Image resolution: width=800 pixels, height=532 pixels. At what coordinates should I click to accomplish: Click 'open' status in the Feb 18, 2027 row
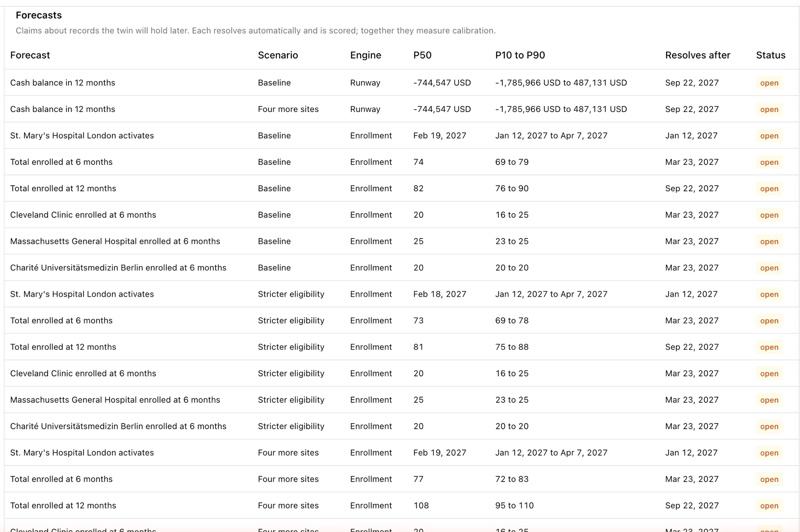pos(769,294)
